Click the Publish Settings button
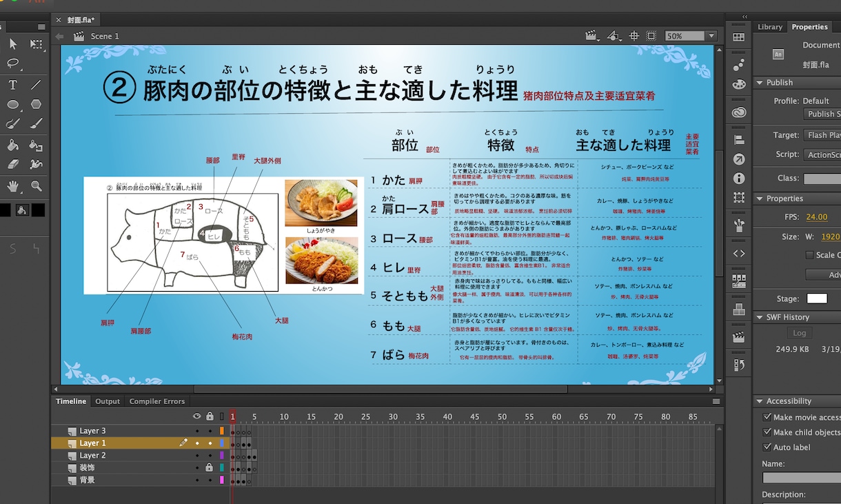The image size is (841, 504). tap(822, 114)
